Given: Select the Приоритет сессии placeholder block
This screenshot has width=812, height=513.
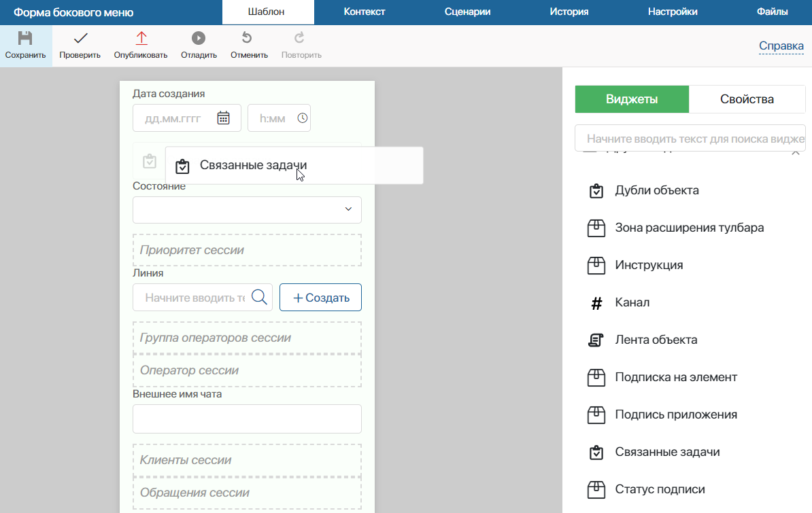Looking at the screenshot, I should pos(247,250).
